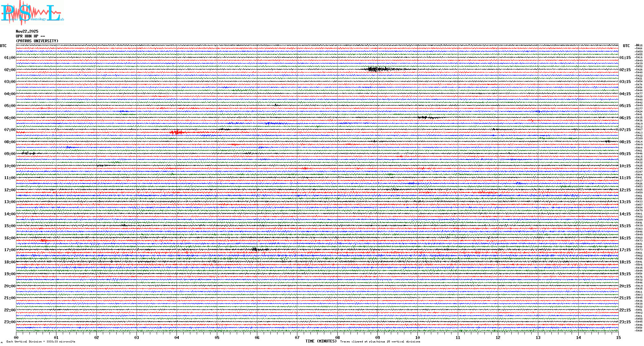This screenshot has width=644, height=346.
Task: Click the black event burst on 17:00 trace
Action: coord(255,249)
